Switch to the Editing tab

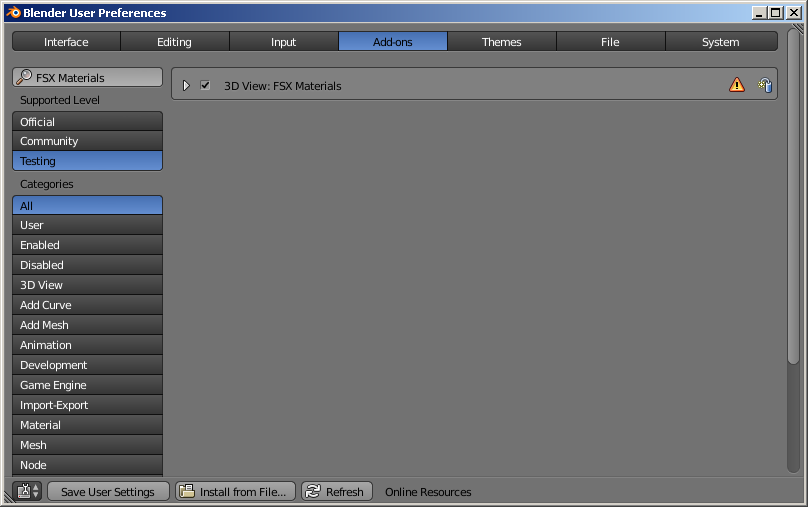(x=175, y=42)
